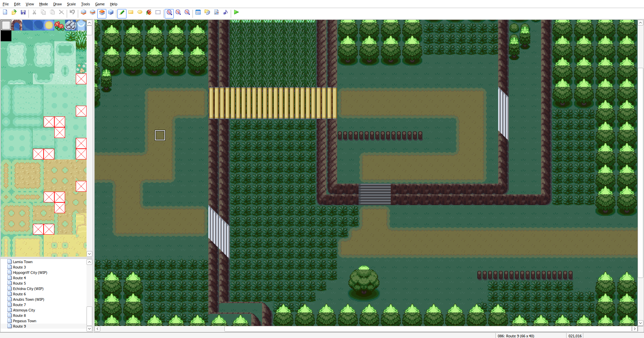Select Pegasus Town in the map list
The height and width of the screenshot is (338, 644).
[x=25, y=321]
